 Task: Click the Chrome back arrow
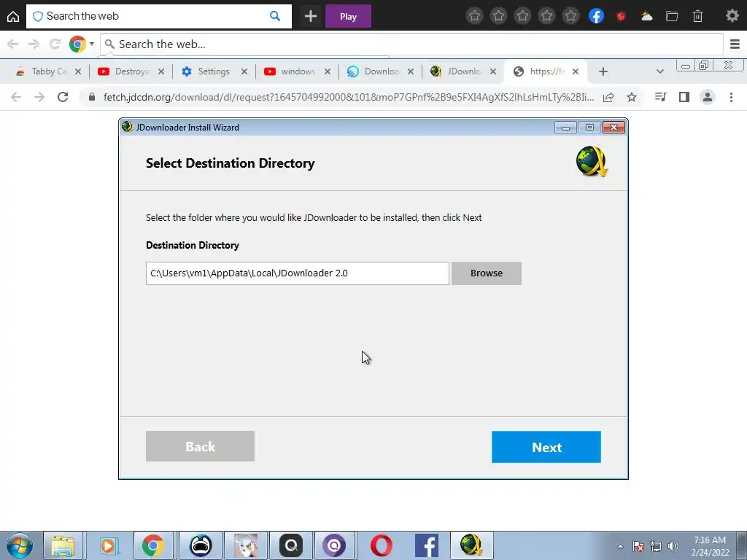coord(16,97)
